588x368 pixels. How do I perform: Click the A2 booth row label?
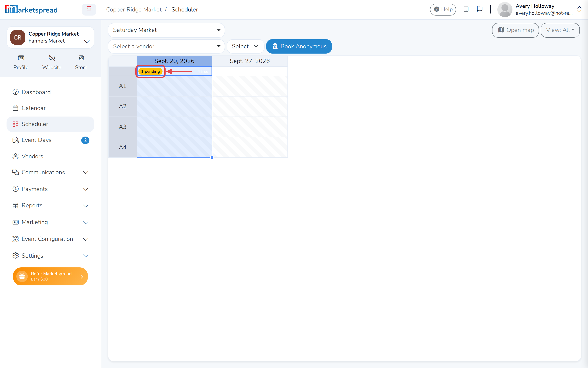click(x=123, y=107)
